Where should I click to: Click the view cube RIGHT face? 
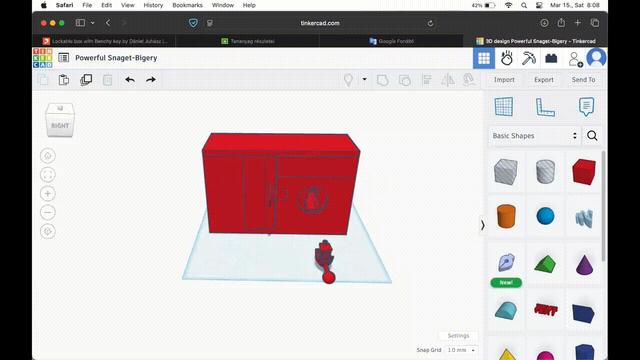coord(60,125)
